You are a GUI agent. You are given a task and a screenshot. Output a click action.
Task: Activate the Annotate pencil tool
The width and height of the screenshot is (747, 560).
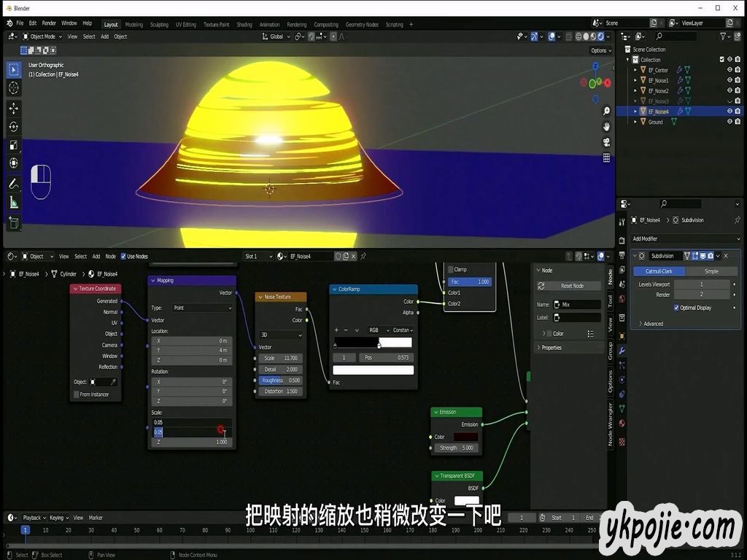[14, 184]
